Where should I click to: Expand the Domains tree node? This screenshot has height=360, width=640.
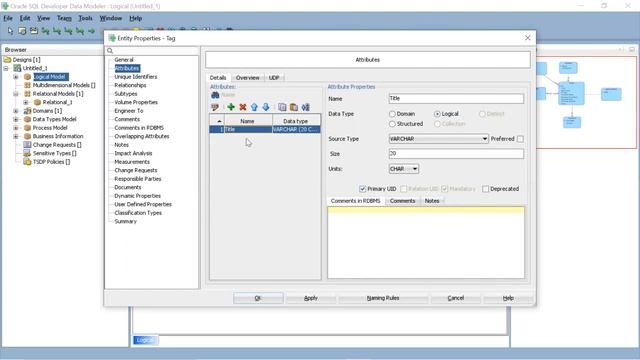(16, 111)
